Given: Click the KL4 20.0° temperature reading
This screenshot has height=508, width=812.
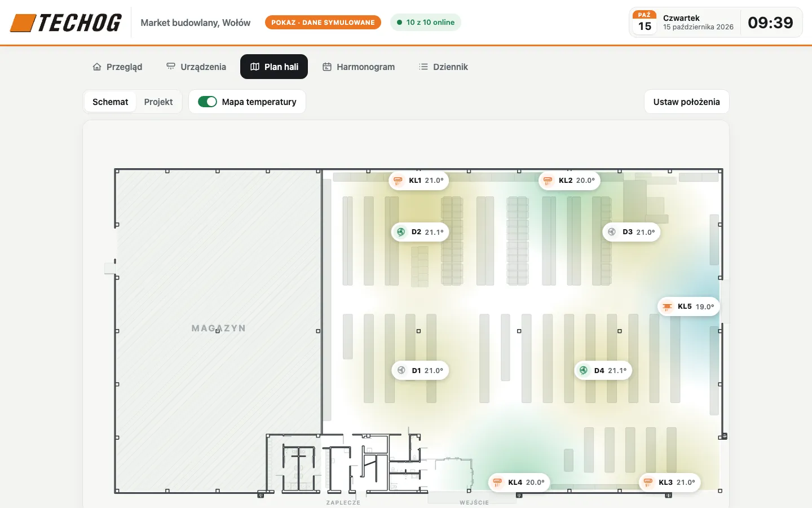Looking at the screenshot, I should point(535,483).
